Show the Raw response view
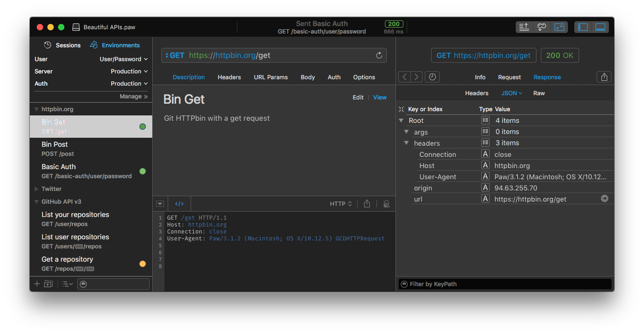 [x=539, y=93]
